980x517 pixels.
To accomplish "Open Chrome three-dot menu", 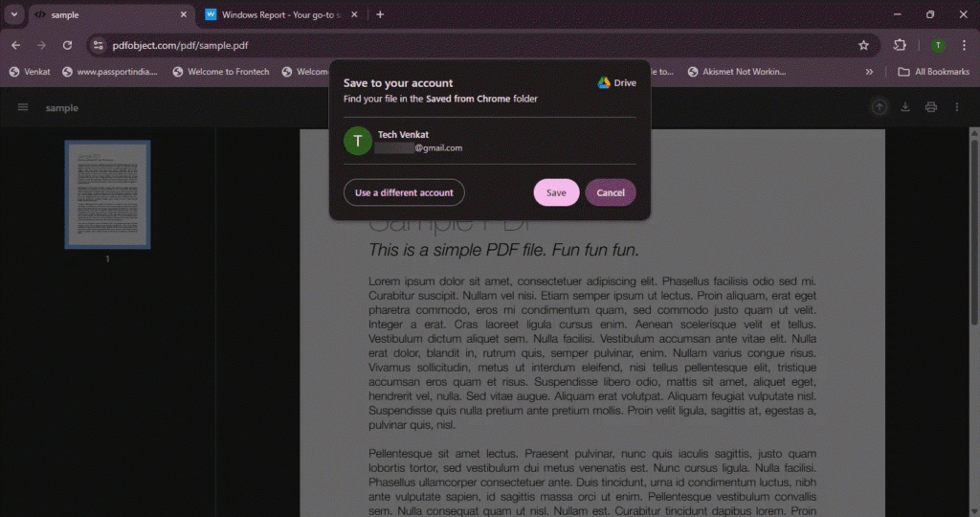I will point(964,45).
